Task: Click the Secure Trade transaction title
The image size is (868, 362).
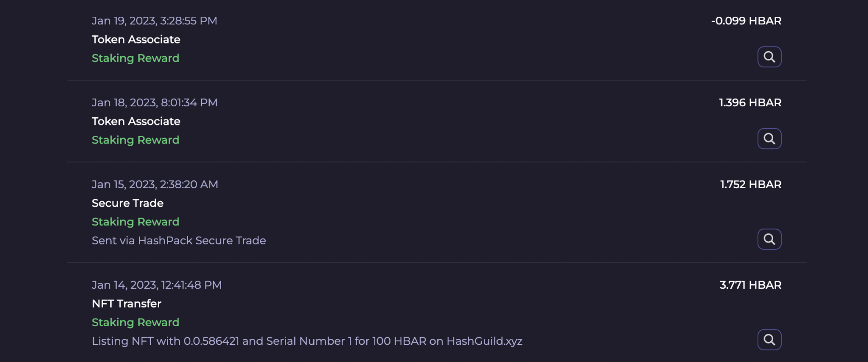Action: tap(127, 203)
